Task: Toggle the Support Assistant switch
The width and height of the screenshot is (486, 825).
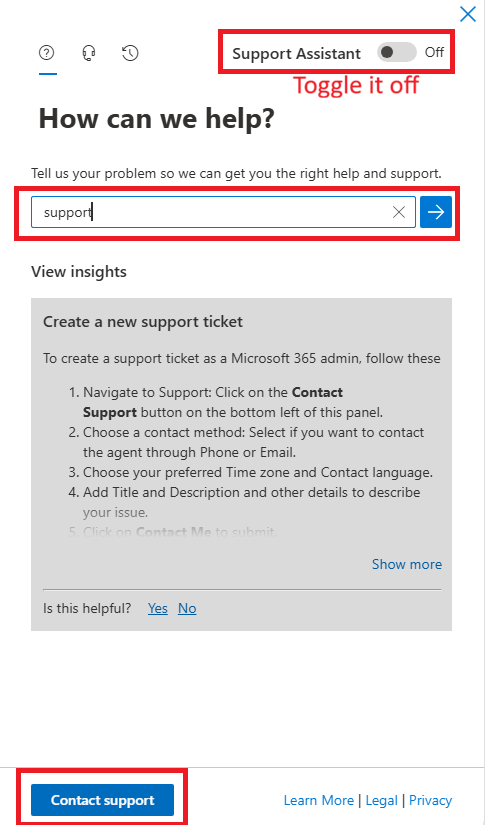Action: pos(397,52)
